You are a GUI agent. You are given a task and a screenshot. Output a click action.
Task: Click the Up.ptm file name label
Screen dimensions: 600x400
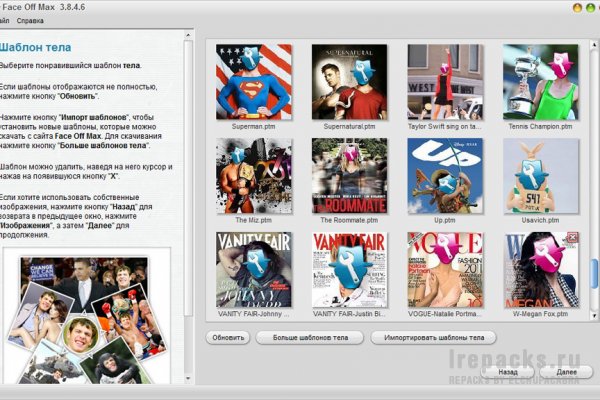[445, 220]
